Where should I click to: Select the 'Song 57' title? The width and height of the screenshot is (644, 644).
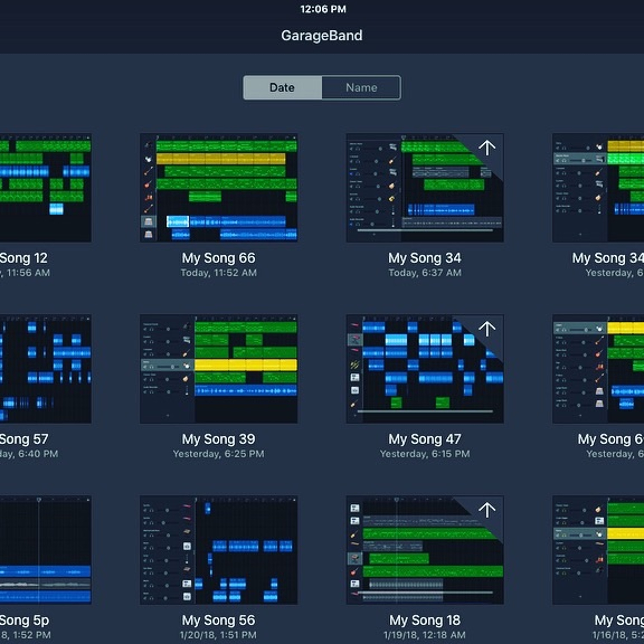[x=24, y=439]
